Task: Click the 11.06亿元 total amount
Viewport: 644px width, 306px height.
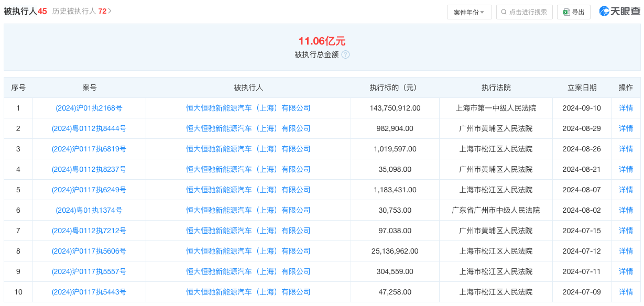Action: point(322,41)
